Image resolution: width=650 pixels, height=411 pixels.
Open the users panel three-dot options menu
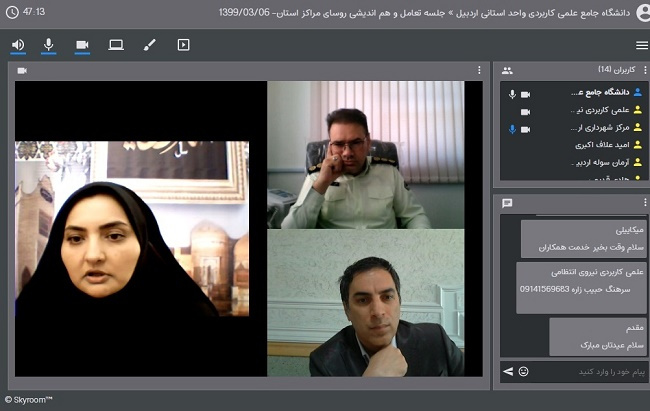tap(642, 70)
